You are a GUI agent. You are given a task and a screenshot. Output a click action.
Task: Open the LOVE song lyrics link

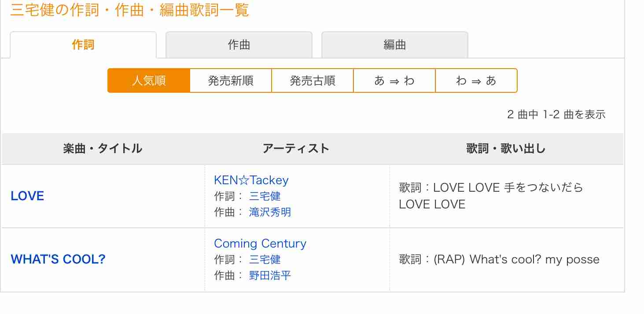pos(27,196)
